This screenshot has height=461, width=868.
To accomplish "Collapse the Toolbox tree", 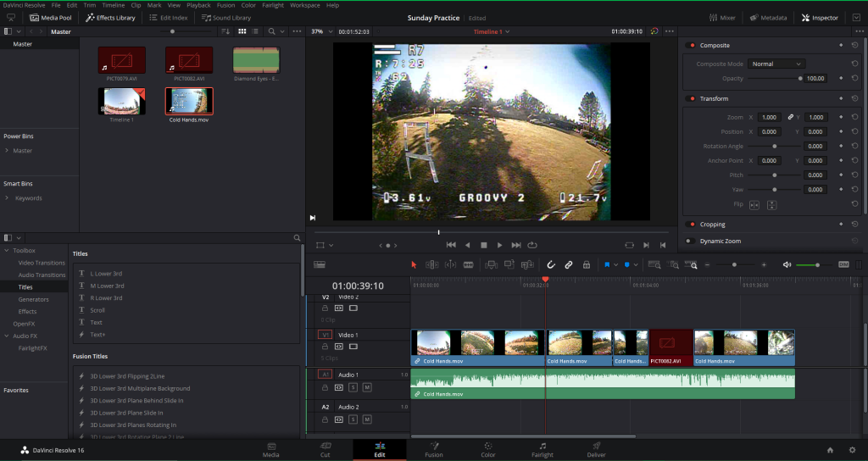I will [x=7, y=251].
